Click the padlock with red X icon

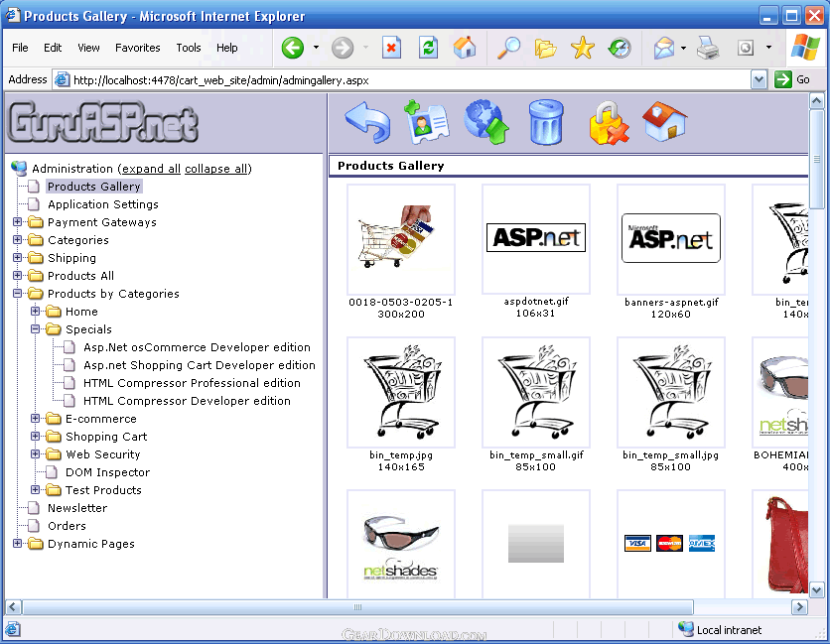(x=609, y=123)
